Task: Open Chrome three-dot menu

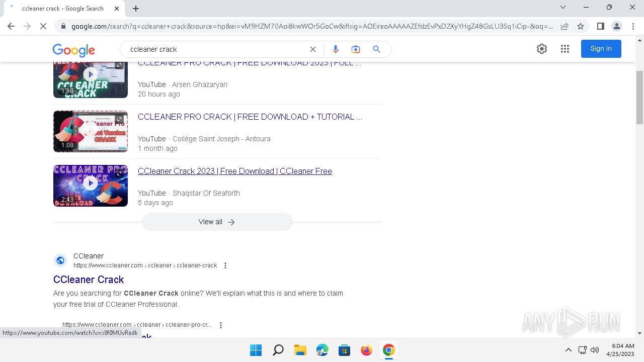Action: click(632, 26)
